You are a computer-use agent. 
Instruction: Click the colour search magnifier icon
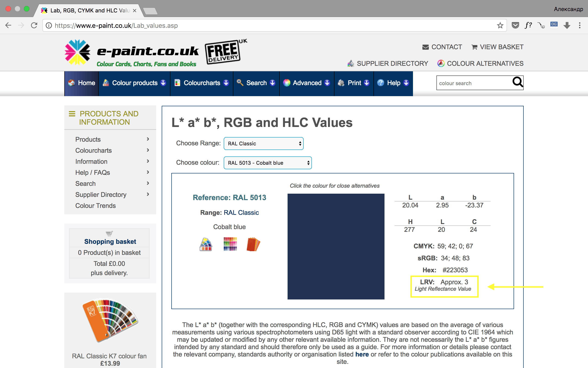click(517, 82)
